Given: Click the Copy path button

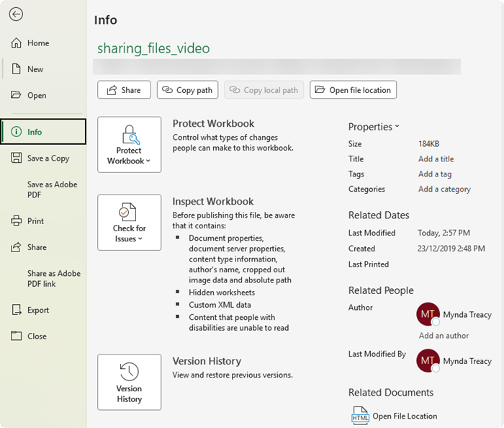Looking at the screenshot, I should [x=187, y=90].
